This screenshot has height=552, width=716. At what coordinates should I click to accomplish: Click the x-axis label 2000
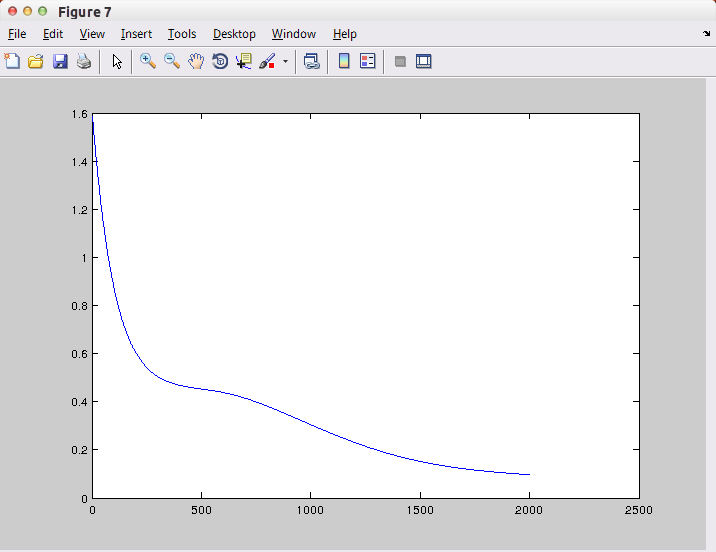pos(529,510)
